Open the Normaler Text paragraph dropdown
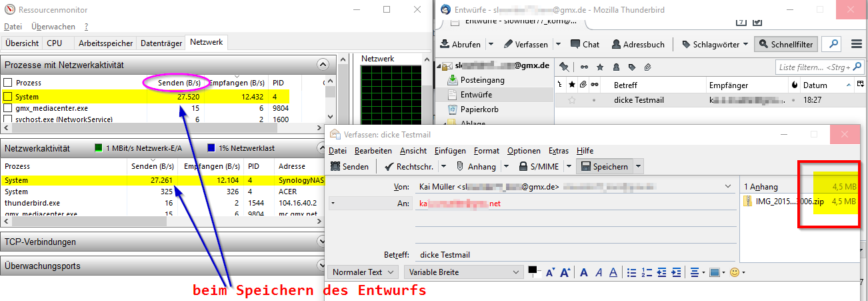Screen dimensions: 868x301 tap(363, 272)
